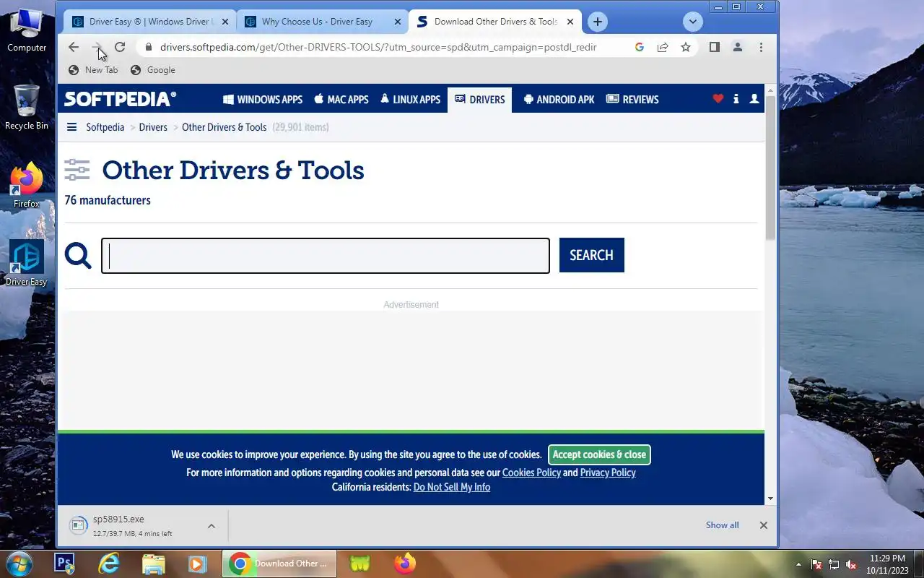This screenshot has width=924, height=578.
Task: Click Show all downloads
Action: 722,525
